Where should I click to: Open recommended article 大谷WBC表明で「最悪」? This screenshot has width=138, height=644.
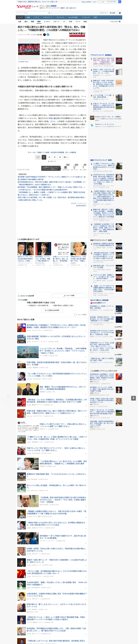(57, 583)
